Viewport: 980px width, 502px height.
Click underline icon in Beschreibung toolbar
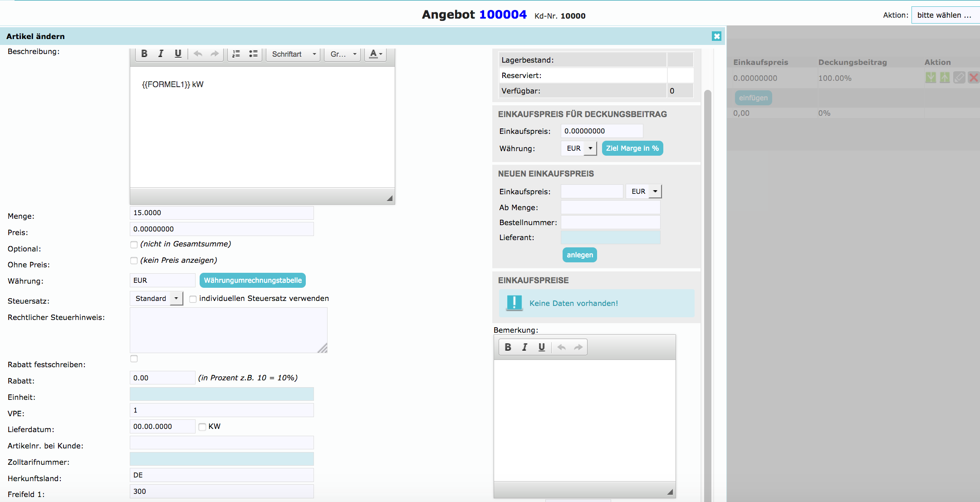178,54
